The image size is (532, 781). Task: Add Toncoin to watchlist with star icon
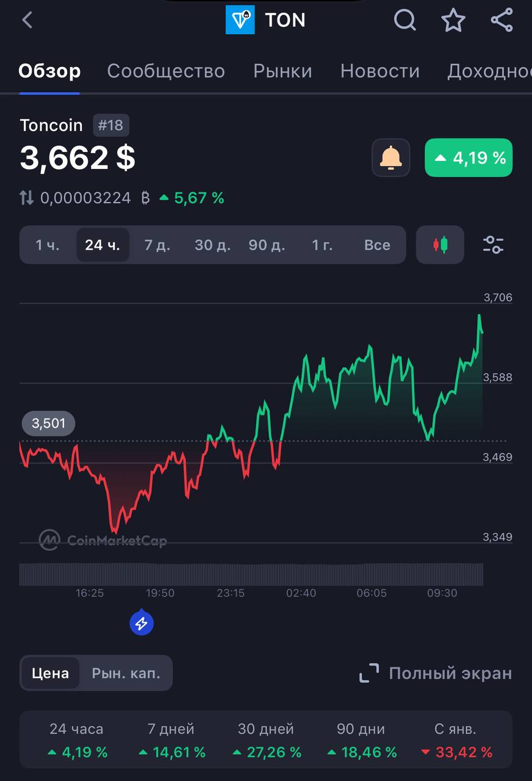pos(453,20)
